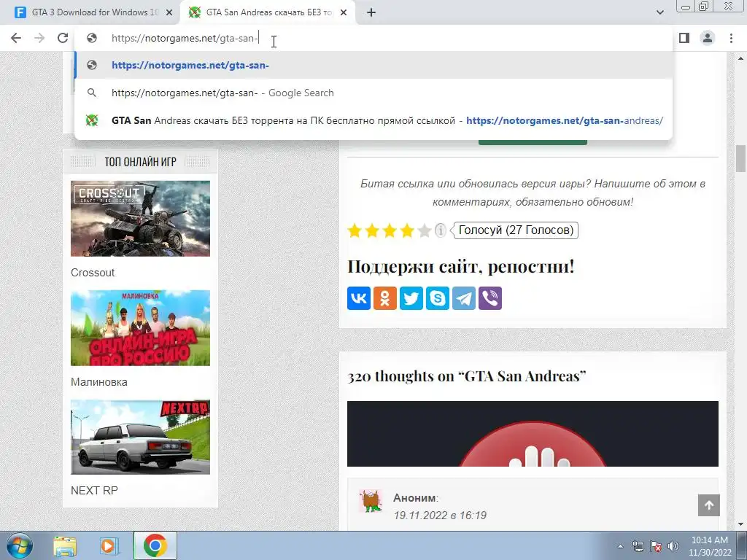Open the Малиновка game thumbnail
This screenshot has width=747, height=560.
coord(140,328)
